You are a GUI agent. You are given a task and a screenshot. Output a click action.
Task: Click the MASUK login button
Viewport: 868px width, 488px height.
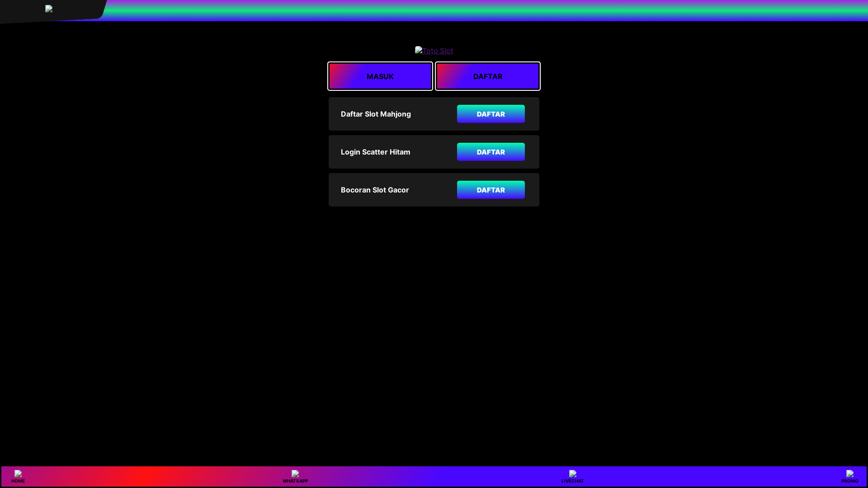[x=380, y=76]
